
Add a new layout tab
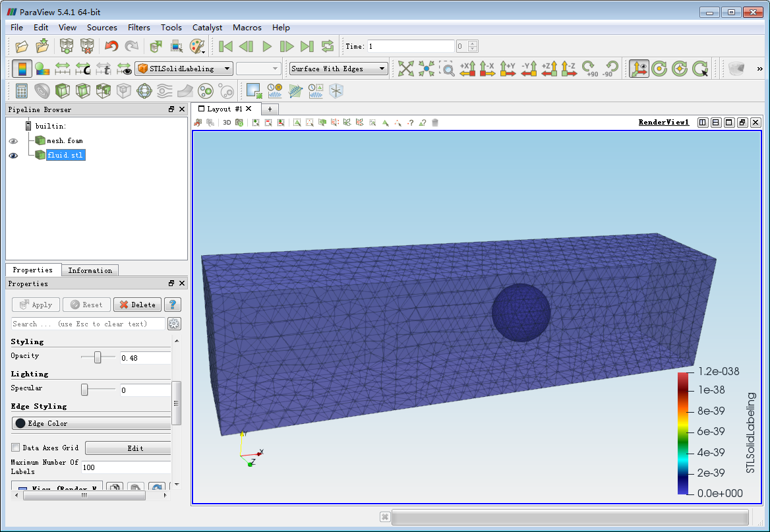270,109
